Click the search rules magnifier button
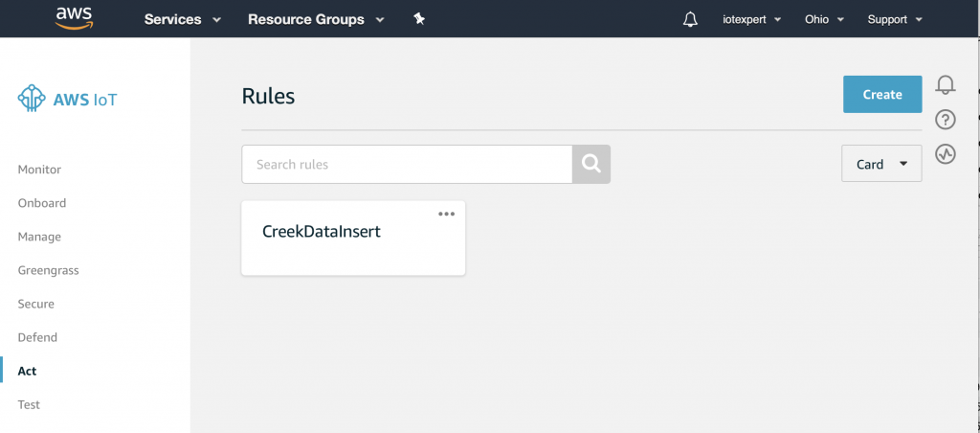 pyautogui.click(x=591, y=164)
